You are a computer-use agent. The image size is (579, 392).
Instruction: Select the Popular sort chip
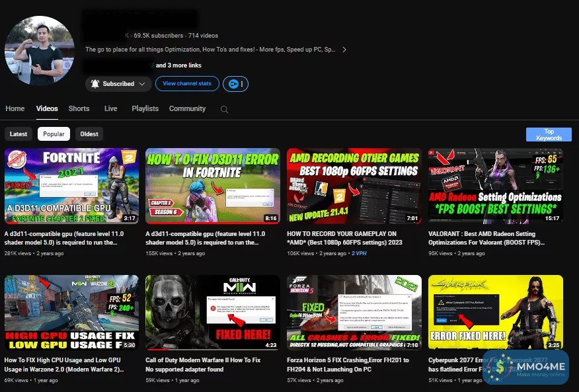click(x=54, y=134)
